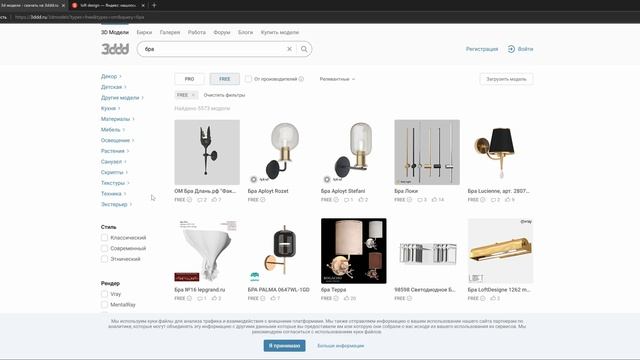Enable the От производителей checkbox
Image resolution: width=640 pixels, height=360 pixels.
point(248,79)
